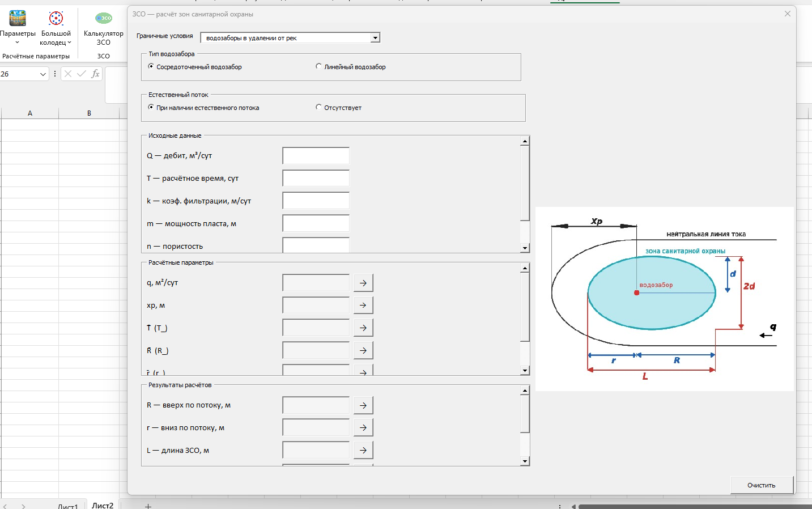Click arrow button for R — вверх по потоку
The height and width of the screenshot is (509, 812).
(x=363, y=405)
